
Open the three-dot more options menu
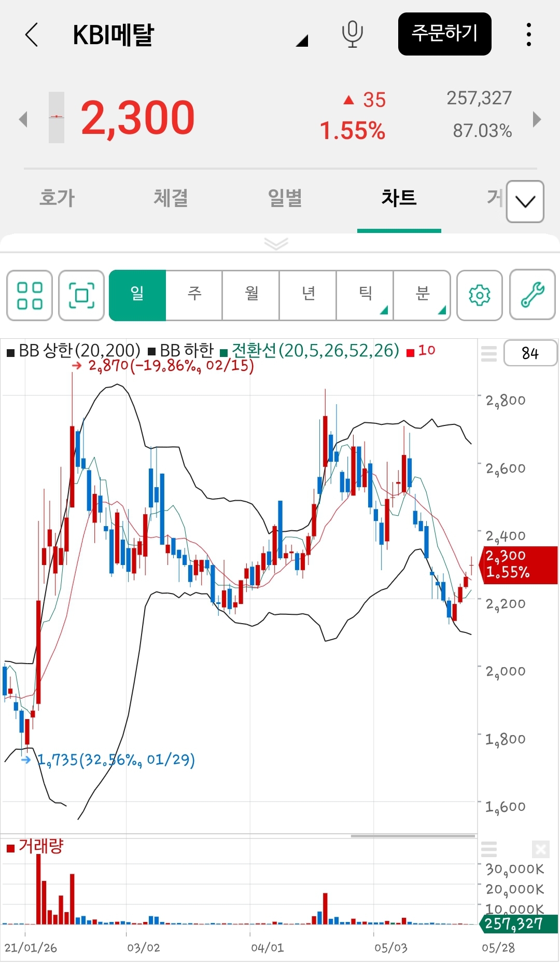click(x=528, y=34)
